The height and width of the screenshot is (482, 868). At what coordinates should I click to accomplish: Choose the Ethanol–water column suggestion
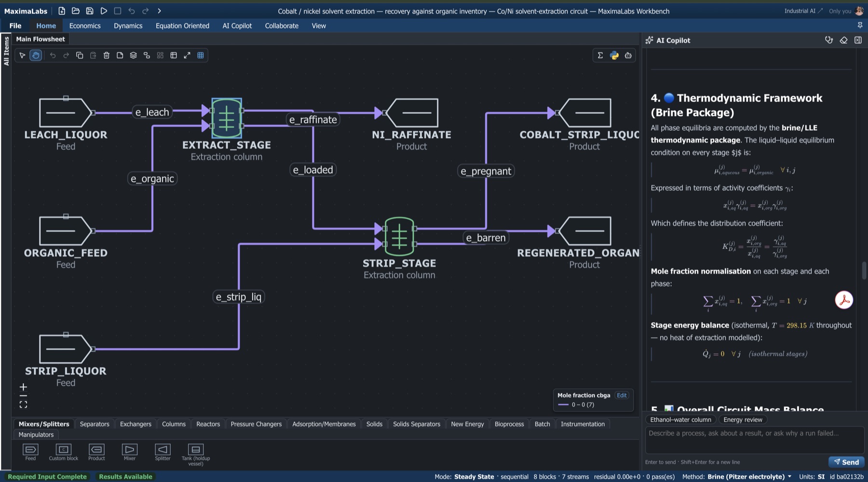(680, 420)
